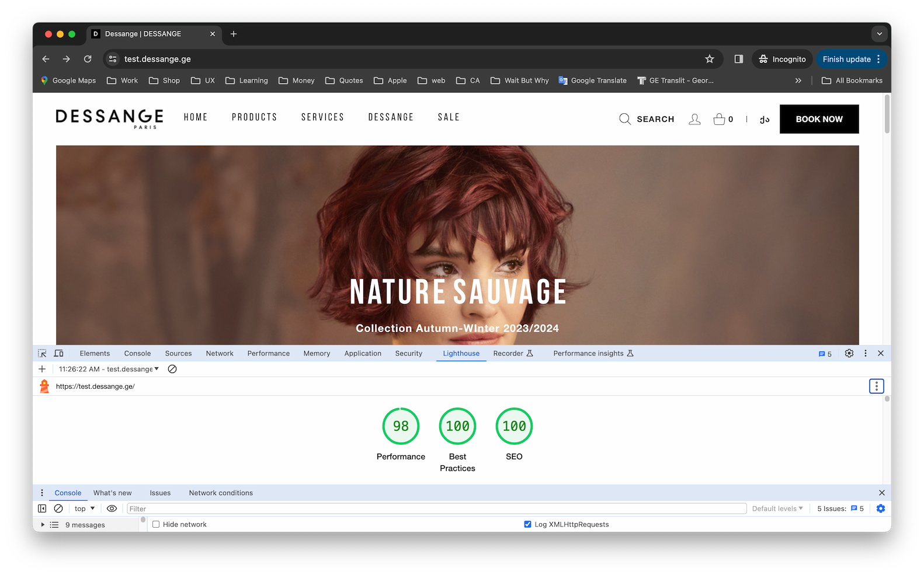The image size is (924, 575).
Task: Open the PRODUCTS navigation link
Action: point(255,117)
